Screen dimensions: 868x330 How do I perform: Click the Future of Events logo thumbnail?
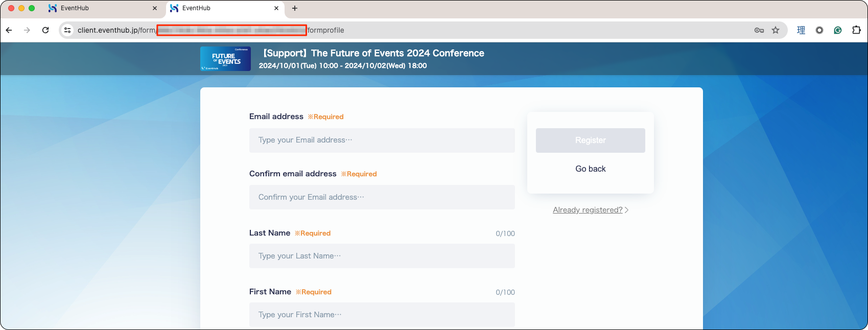(225, 59)
